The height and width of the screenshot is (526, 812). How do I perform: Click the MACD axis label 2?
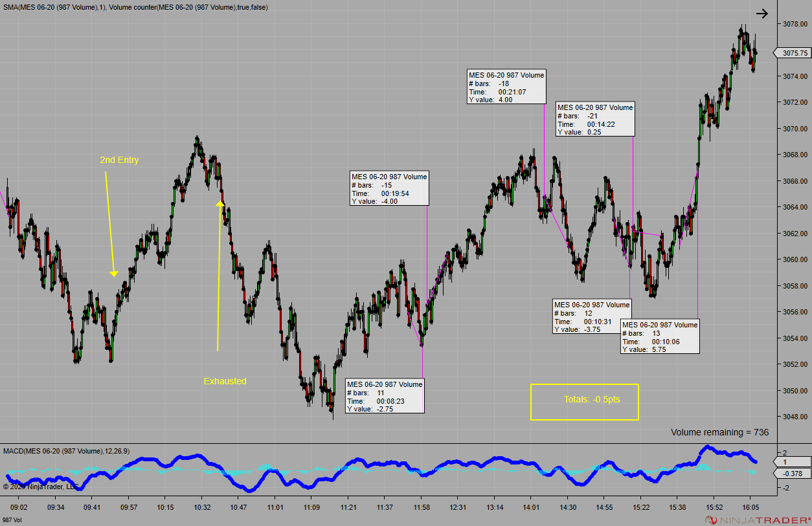785,452
